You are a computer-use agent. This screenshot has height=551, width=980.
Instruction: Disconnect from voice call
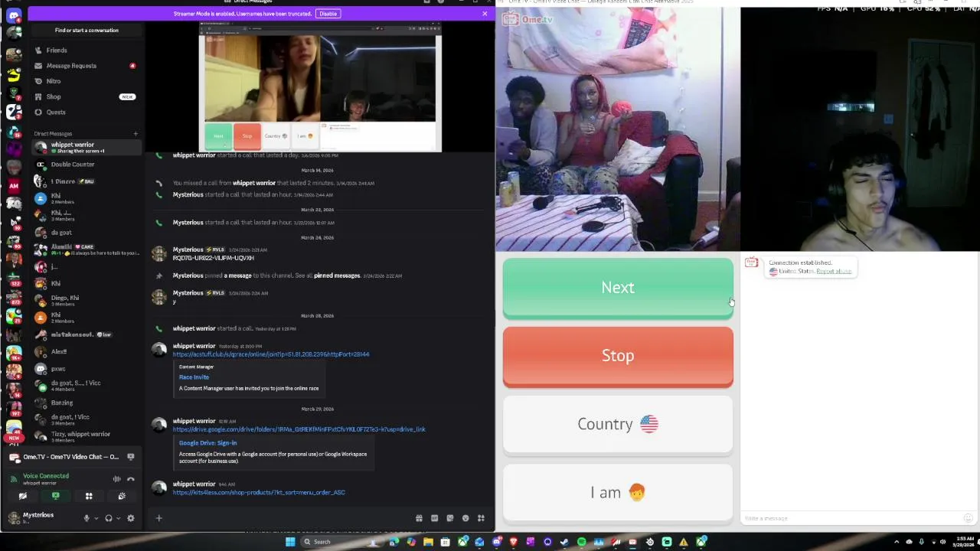(131, 479)
